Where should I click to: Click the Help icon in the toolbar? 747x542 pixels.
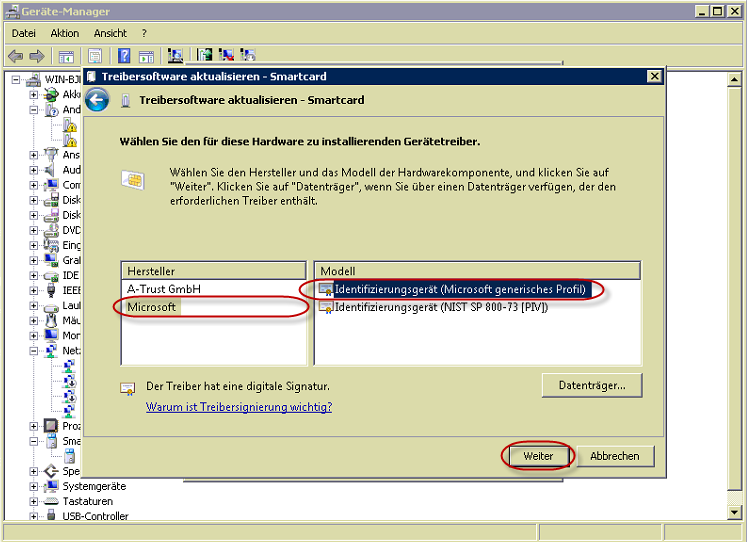click(x=125, y=56)
